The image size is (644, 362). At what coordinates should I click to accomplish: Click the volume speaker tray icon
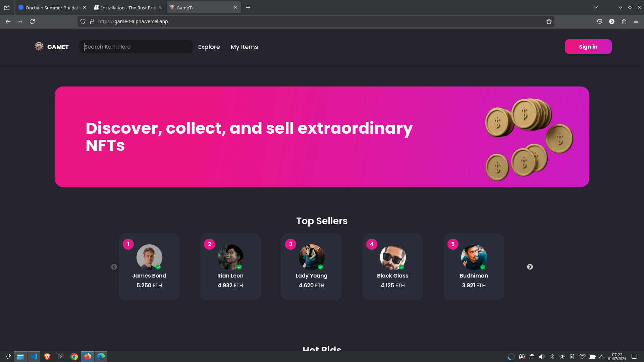[x=542, y=357]
